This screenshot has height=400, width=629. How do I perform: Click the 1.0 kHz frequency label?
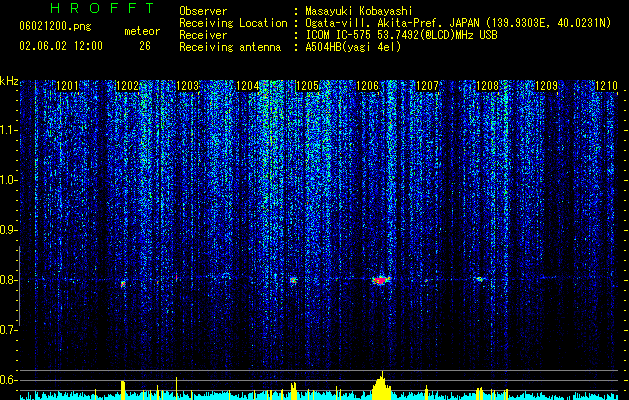9,180
